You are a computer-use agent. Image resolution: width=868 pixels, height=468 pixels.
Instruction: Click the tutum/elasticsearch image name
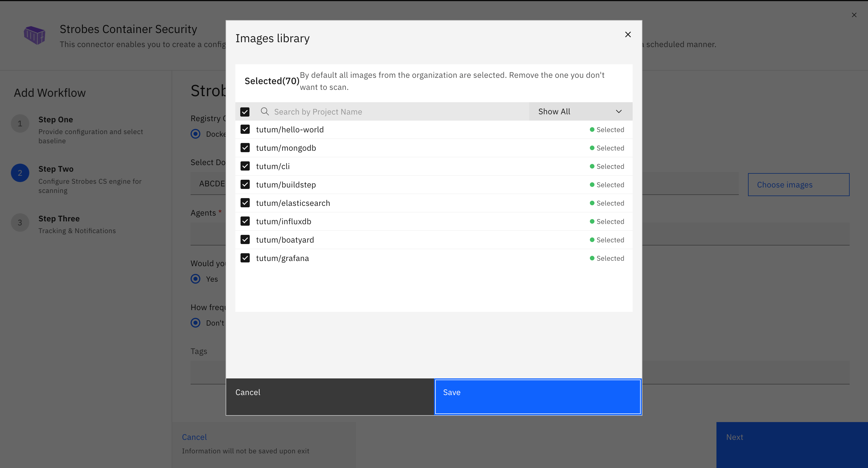293,203
